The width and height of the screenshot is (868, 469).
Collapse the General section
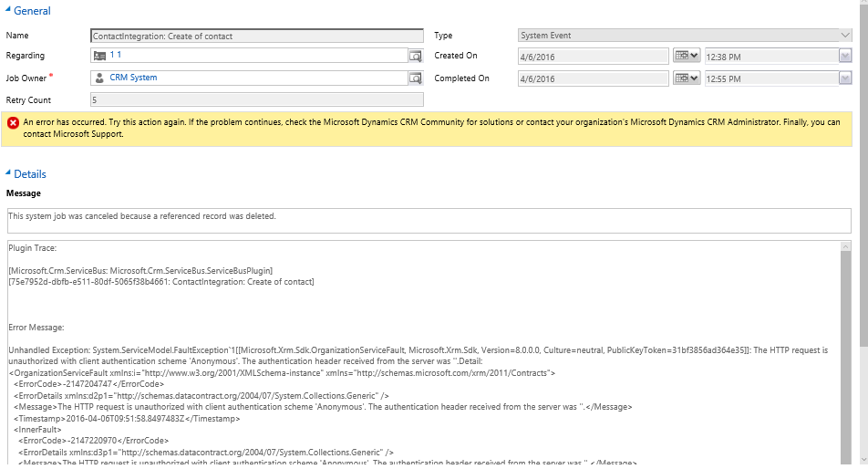coord(8,11)
